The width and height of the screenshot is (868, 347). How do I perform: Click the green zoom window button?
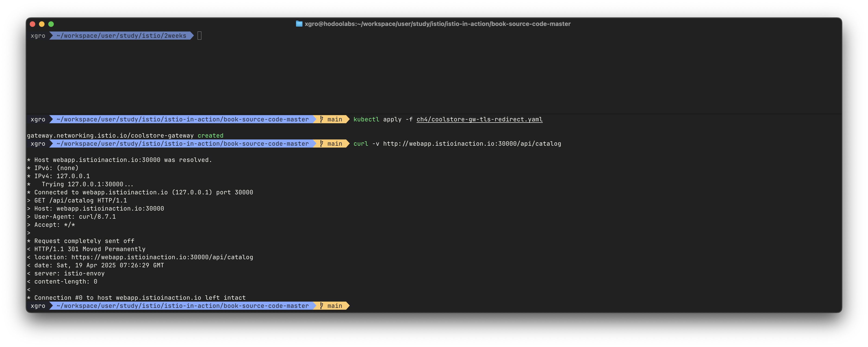click(51, 24)
